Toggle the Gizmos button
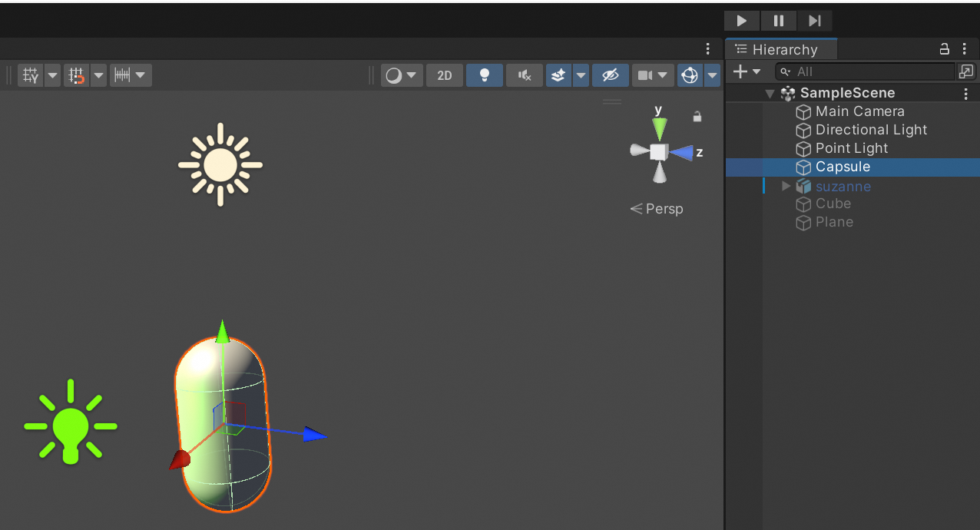 pos(690,75)
